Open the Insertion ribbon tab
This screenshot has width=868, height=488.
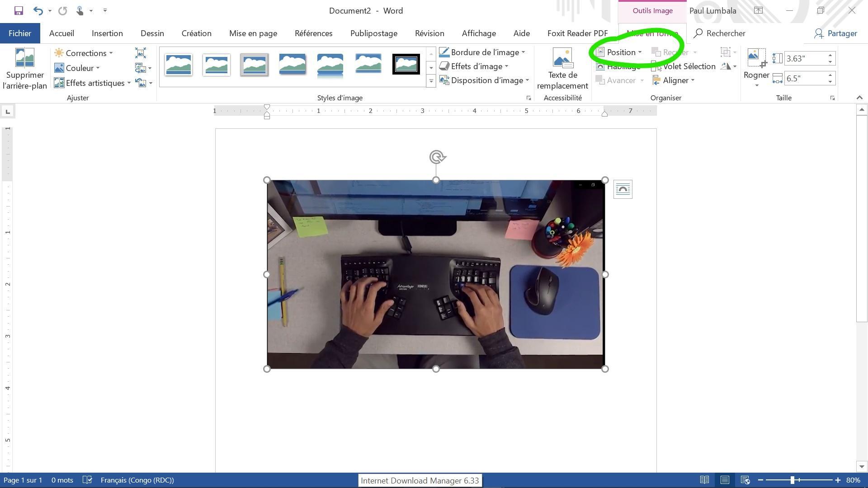(x=107, y=33)
